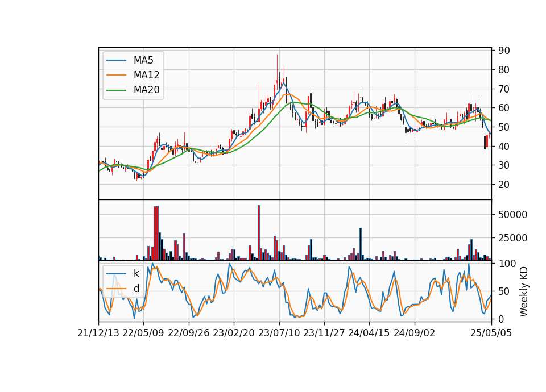Click the tall black volume bar near 24/03
Image resolution: width=546 pixels, height=392 pixels.
click(x=361, y=244)
